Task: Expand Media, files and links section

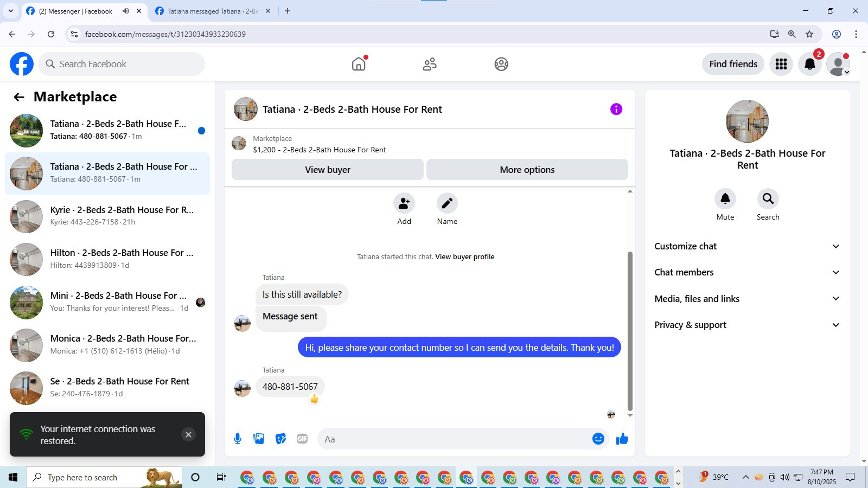Action: coord(747,299)
